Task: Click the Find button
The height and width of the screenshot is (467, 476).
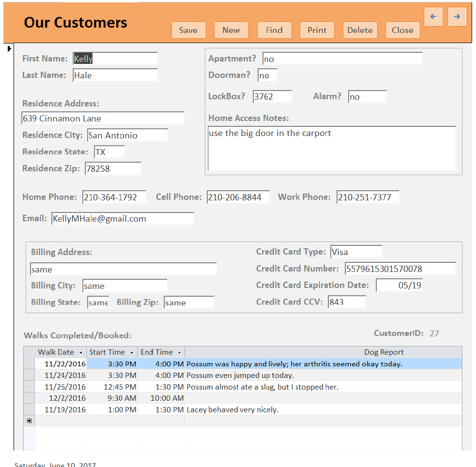Action: 274,30
